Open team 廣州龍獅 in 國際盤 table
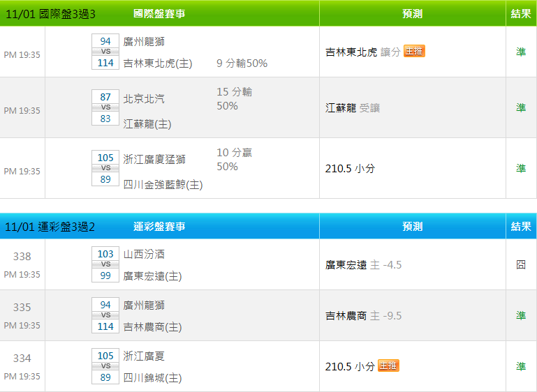537x392 pixels. pyautogui.click(x=144, y=41)
